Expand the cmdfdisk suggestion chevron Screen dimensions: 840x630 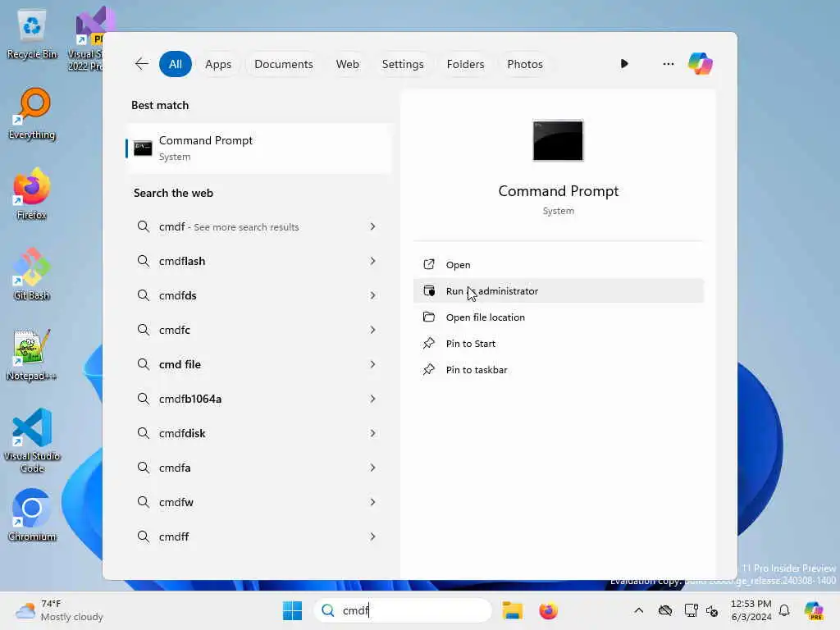[373, 433]
